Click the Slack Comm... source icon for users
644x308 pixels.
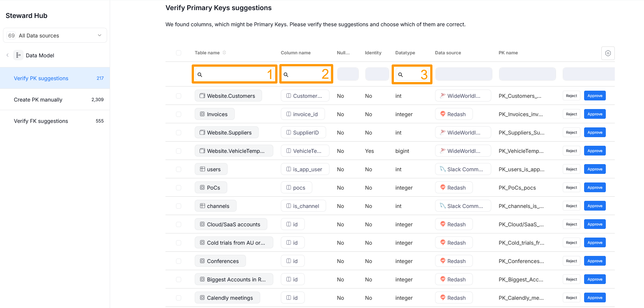[443, 169]
